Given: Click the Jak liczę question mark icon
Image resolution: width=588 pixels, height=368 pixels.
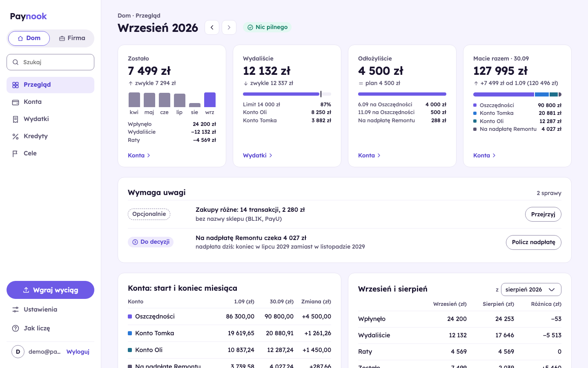Looking at the screenshot, I should coord(16,328).
